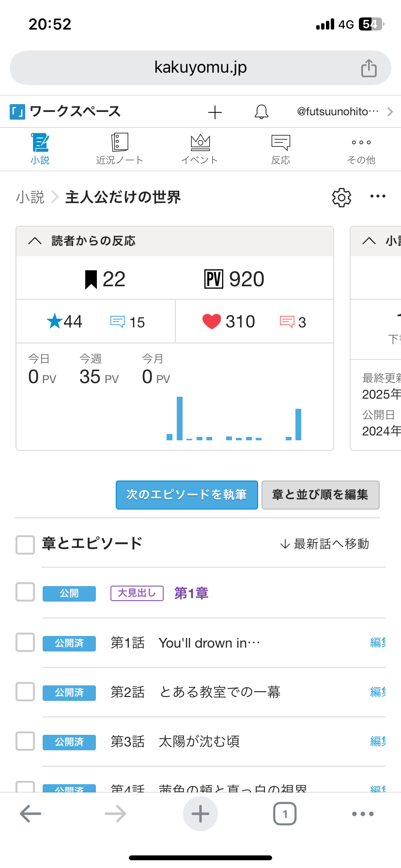Collapse the second panel's header chevron
Image resolution: width=401 pixels, height=868 pixels.
369,241
